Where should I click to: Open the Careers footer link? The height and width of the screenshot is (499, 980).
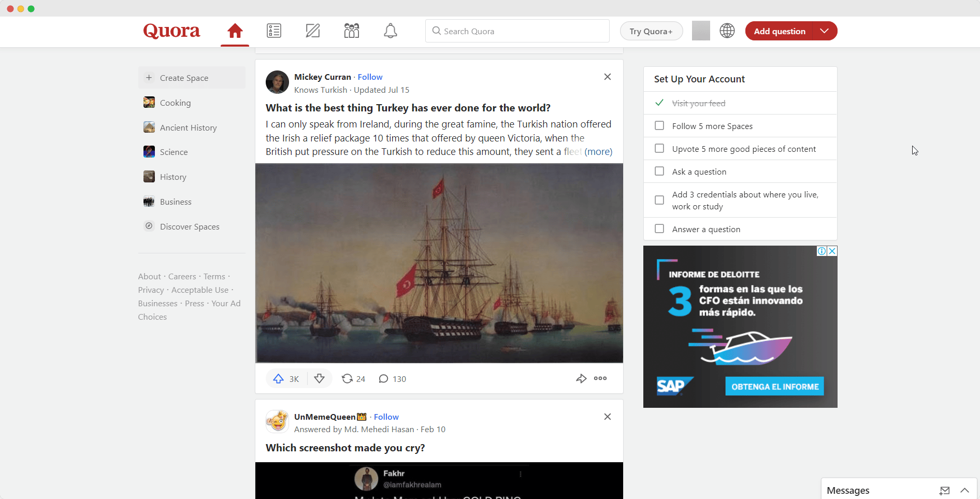182,277
